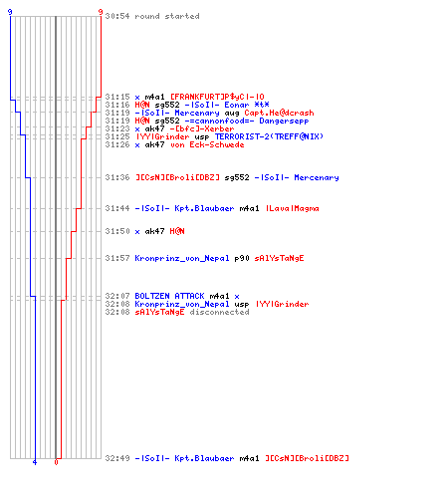Screen dimensions: 448x498
Task: Click the 30:54 round started entry
Action: (152, 16)
